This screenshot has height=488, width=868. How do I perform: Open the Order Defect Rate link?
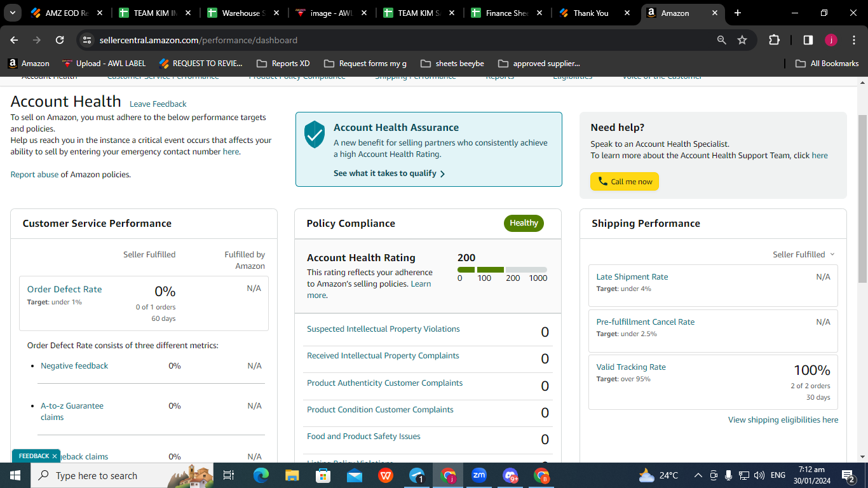click(x=64, y=289)
